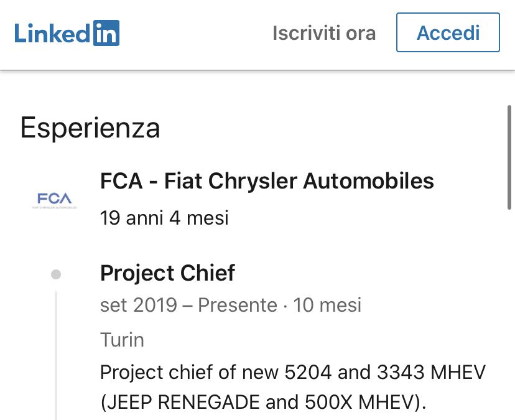
Task: Click the "(JEEP RENEGADE and 500X MHEV)" line
Action: [263, 403]
